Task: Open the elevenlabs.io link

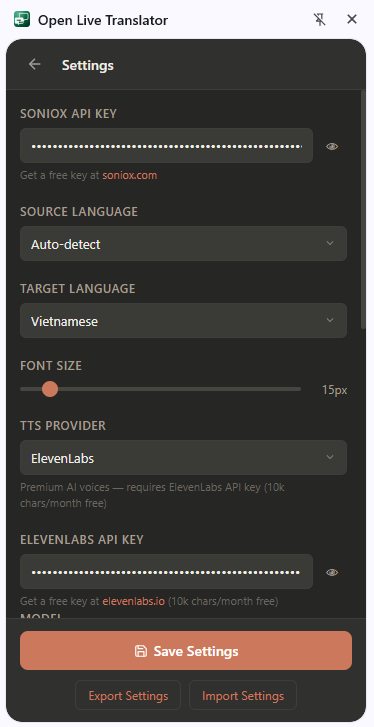Action: click(133, 601)
